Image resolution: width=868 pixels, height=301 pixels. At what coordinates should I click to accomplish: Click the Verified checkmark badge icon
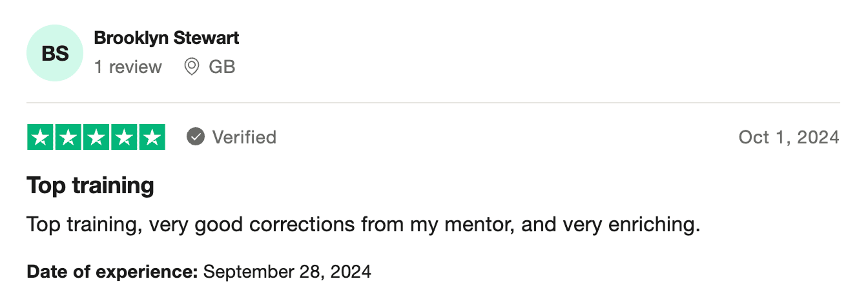coord(196,137)
